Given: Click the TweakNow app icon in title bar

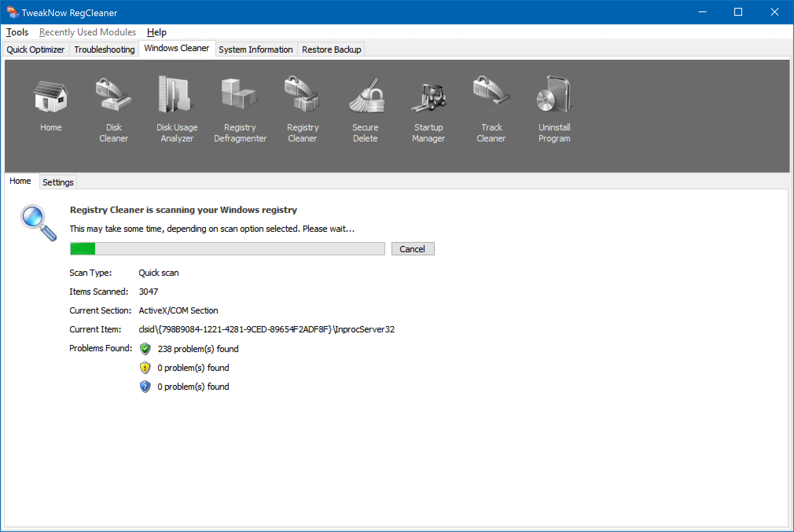Looking at the screenshot, I should point(13,12).
